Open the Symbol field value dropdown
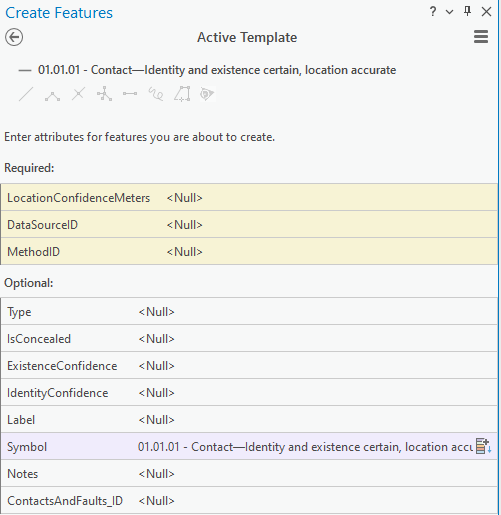Screen dimensions: 501x515 point(305,447)
